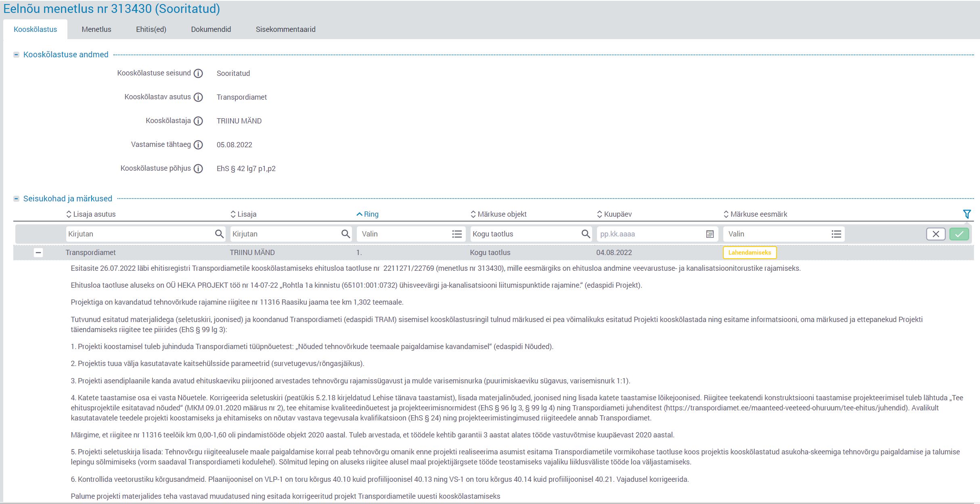Select the value EhS § 42 lg7 p1,p2

246,169
